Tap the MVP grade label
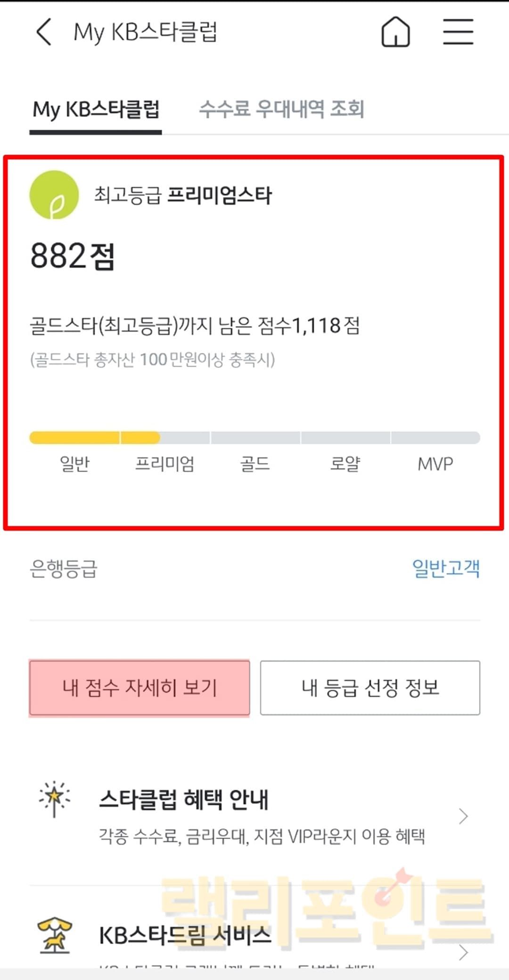This screenshot has width=509, height=980. pos(435,464)
